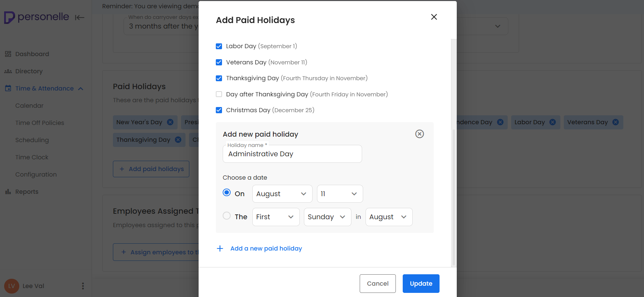Screen dimensions: 644x297
Task: Open Dashboard in the sidebar
Action: tap(32, 54)
